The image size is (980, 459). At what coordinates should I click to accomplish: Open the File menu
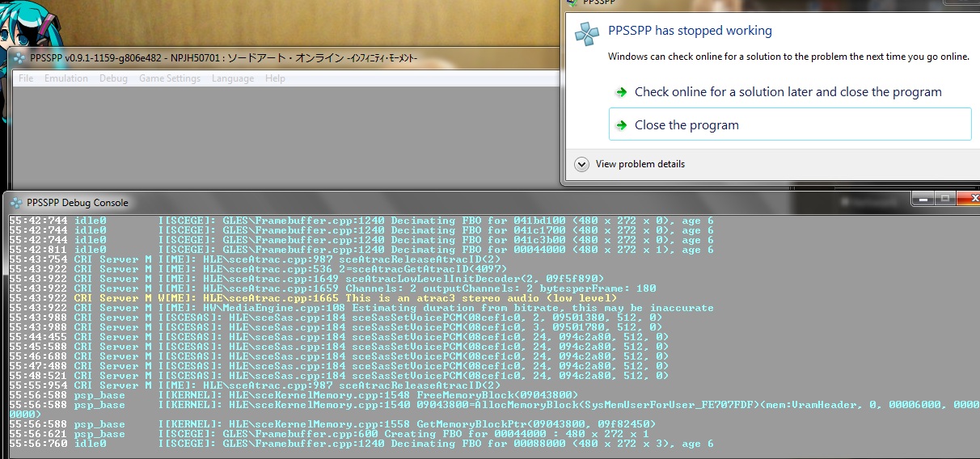[x=26, y=78]
